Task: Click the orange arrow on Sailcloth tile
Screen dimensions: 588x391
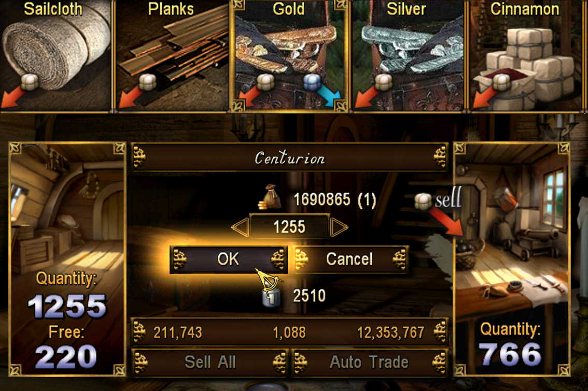Action: (13, 96)
